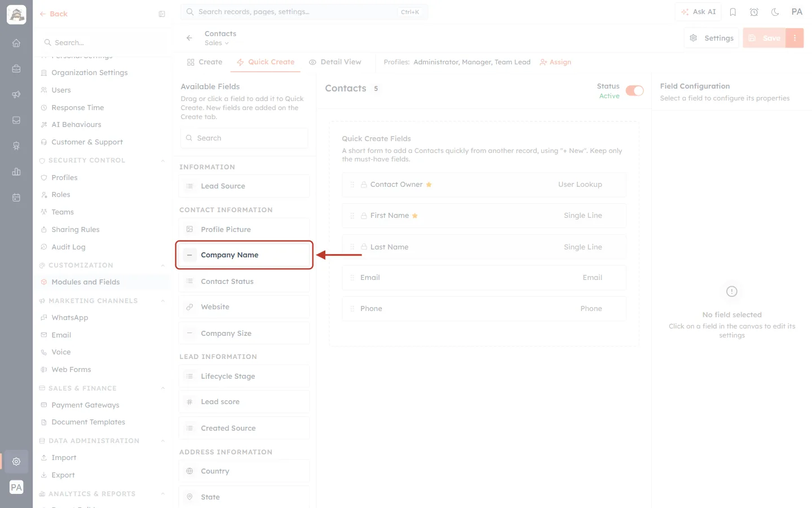The width and height of the screenshot is (812, 508).
Task: Select the Lifecycle Stage available field
Action: click(x=244, y=376)
